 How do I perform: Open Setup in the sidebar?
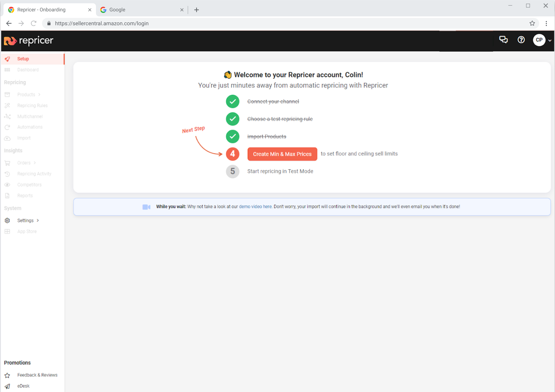(x=23, y=59)
